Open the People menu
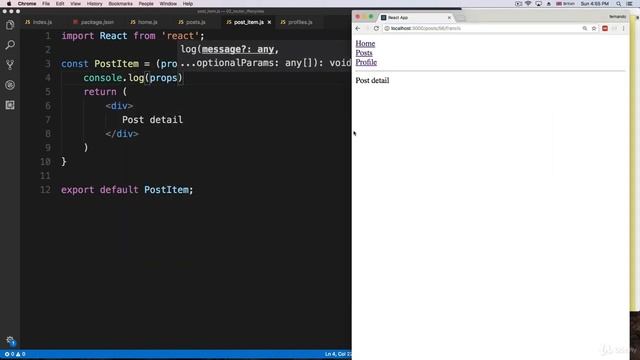The image size is (640, 360). (x=146, y=4)
